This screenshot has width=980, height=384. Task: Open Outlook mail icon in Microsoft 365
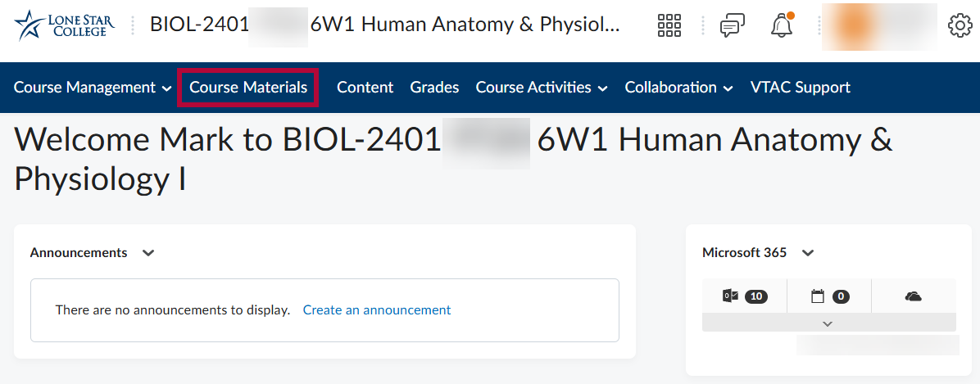744,296
